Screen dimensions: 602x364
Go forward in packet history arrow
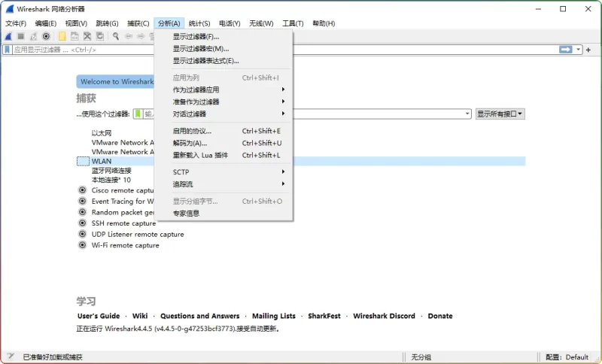click(141, 36)
